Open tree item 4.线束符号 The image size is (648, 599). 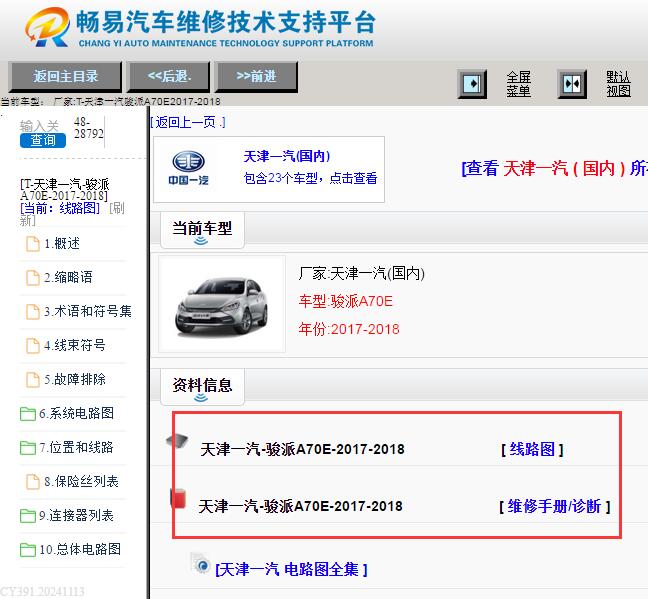75,345
